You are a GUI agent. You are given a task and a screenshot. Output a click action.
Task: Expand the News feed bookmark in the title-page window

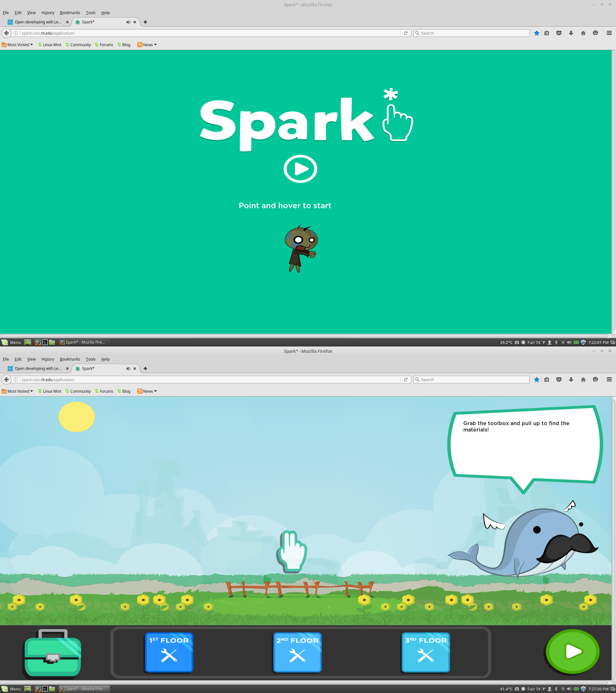point(147,45)
